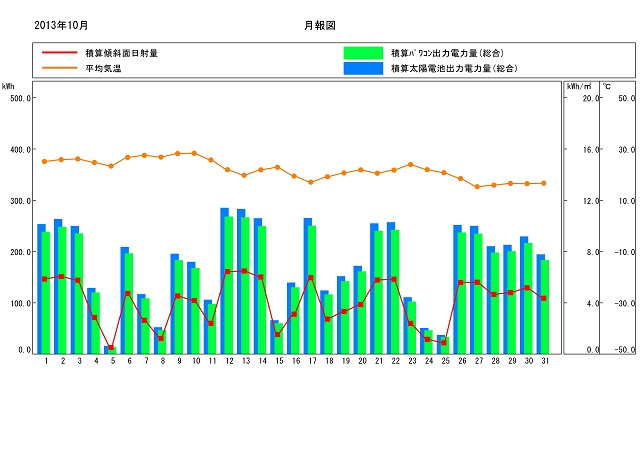
Task: Click the red line sample for 積算傾斜面日射量
Action: 60,53
